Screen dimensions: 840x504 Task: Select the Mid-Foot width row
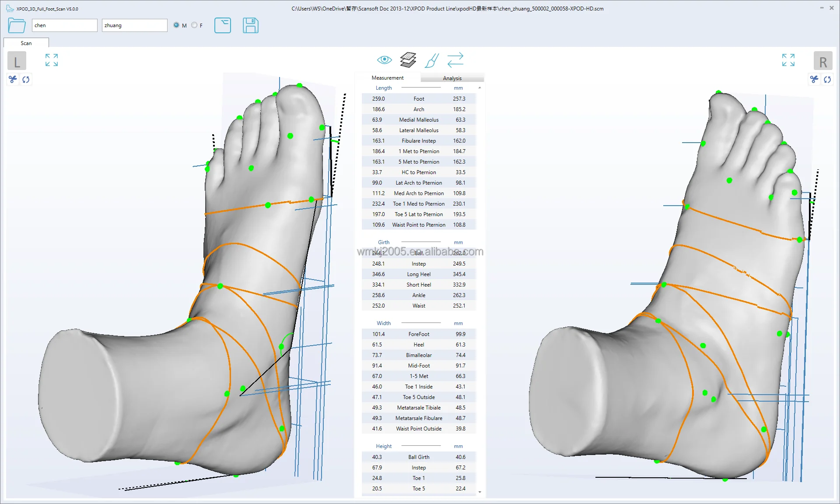(x=419, y=366)
